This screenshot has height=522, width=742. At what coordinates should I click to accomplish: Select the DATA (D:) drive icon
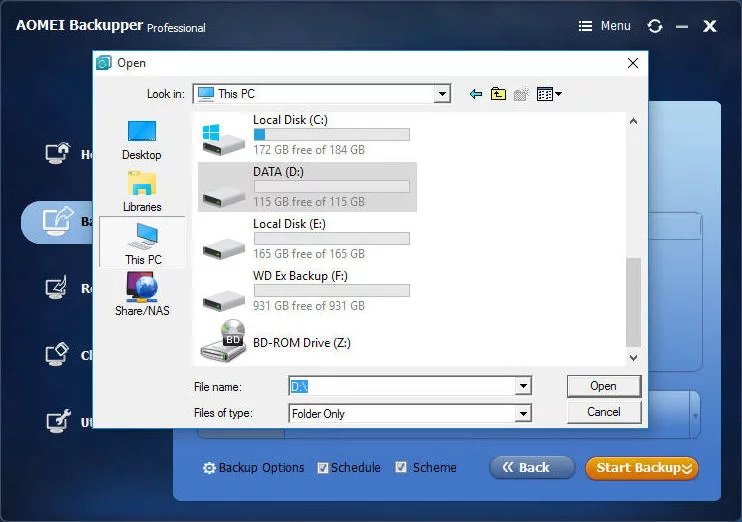click(x=223, y=195)
